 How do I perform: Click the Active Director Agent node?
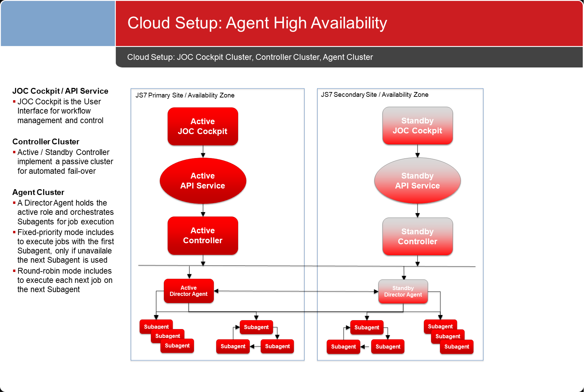(x=189, y=291)
